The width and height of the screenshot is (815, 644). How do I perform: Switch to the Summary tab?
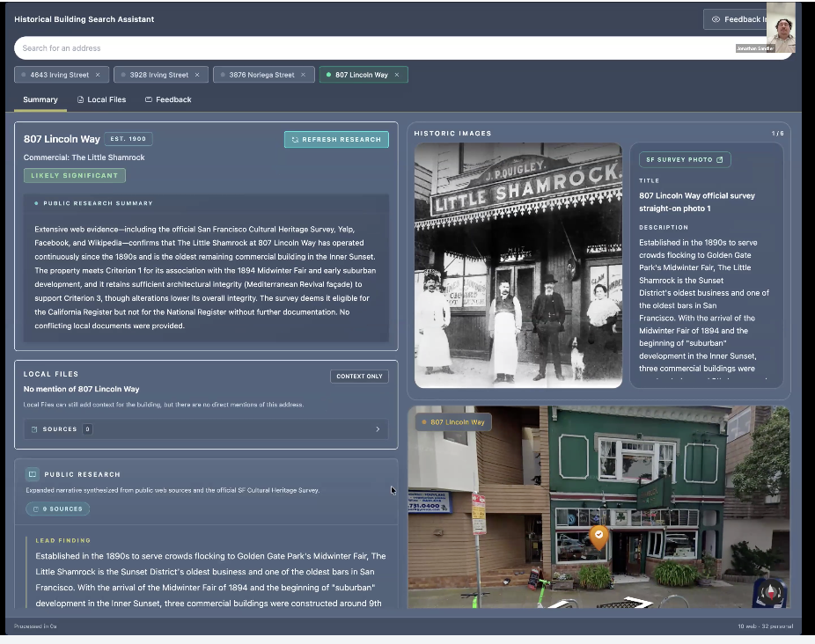(40, 99)
